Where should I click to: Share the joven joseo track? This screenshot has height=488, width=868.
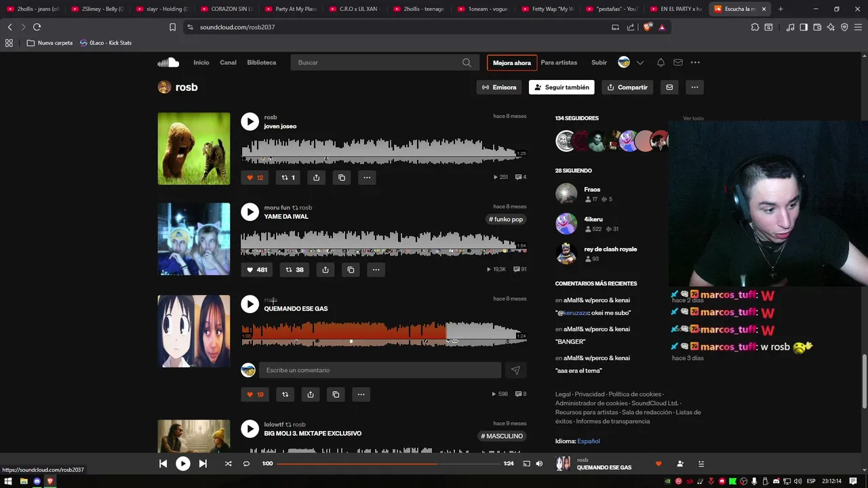click(x=316, y=178)
